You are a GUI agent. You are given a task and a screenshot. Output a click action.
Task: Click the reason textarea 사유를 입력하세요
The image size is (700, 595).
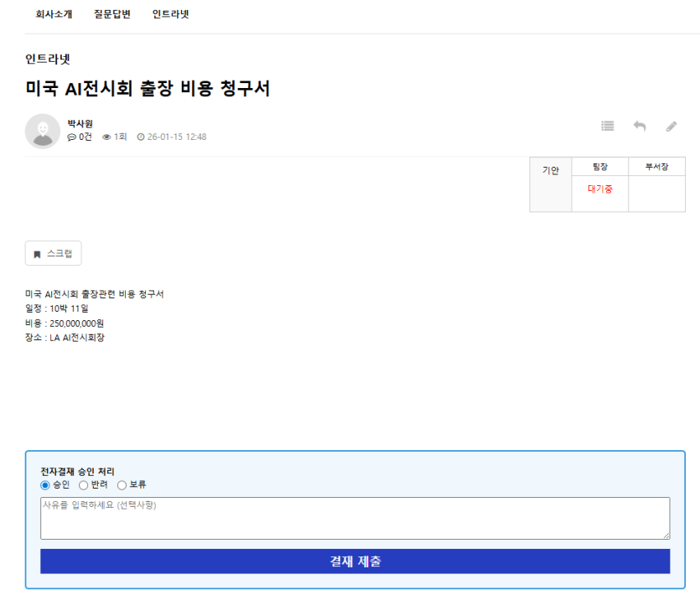tap(355, 518)
